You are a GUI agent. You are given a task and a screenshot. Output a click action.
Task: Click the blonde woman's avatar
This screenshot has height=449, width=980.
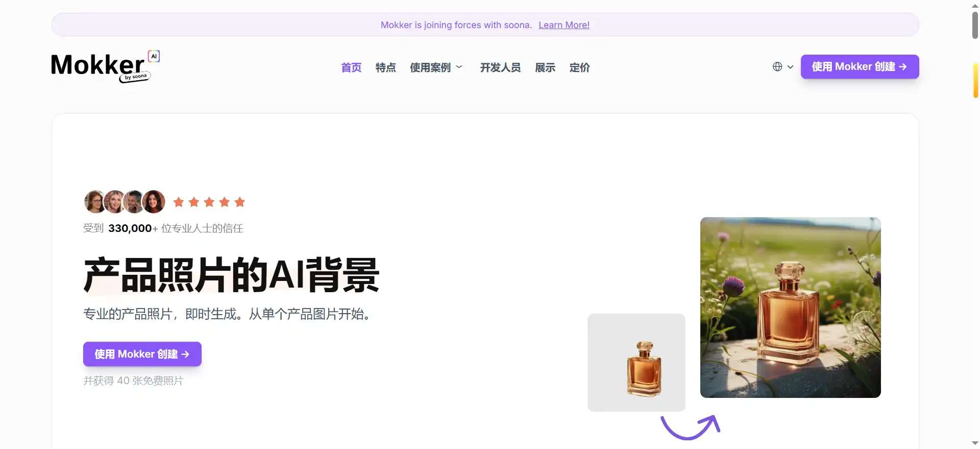(x=114, y=202)
